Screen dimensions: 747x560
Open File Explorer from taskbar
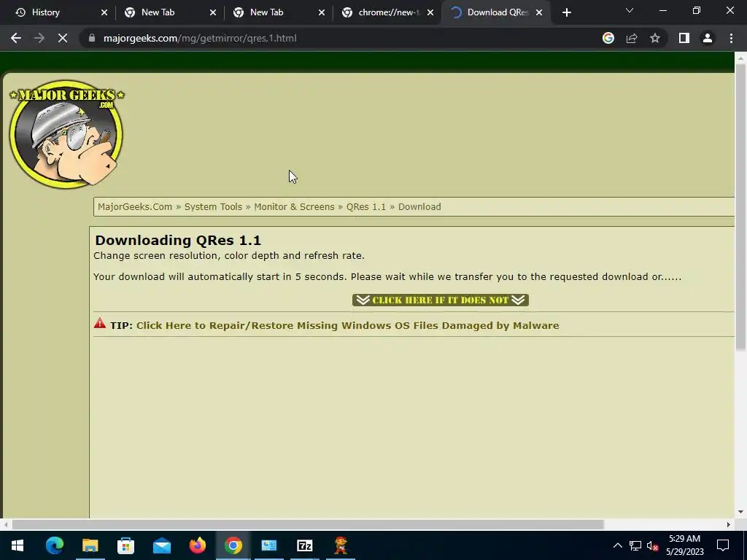click(90, 545)
